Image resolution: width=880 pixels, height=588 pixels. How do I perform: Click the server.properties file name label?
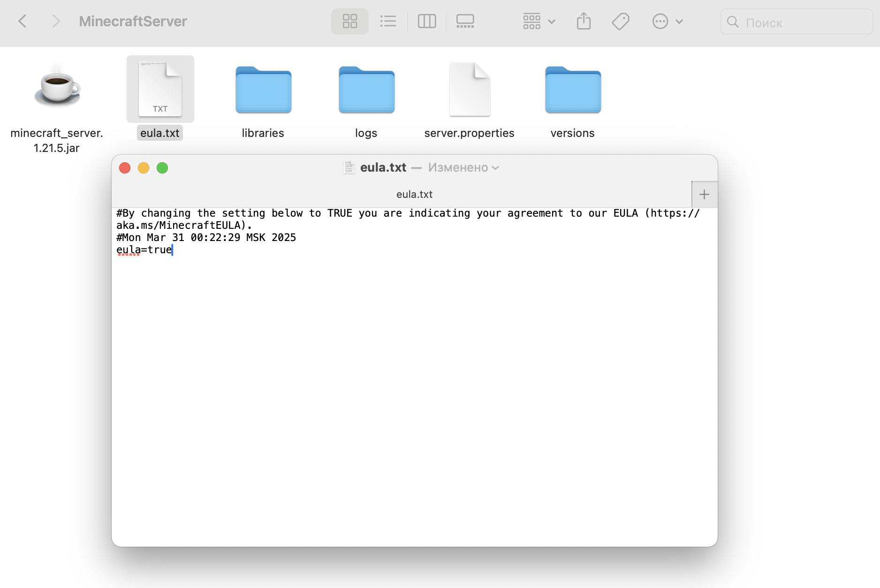[470, 133]
